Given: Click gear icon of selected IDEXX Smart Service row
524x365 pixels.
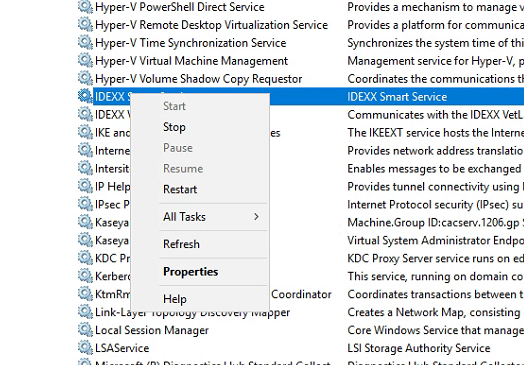Looking at the screenshot, I should 85,97.
